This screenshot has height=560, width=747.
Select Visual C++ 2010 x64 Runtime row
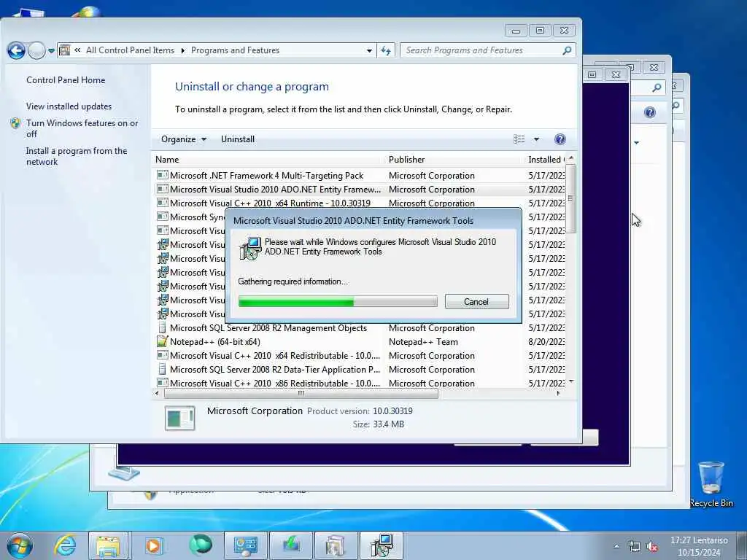[x=360, y=203]
